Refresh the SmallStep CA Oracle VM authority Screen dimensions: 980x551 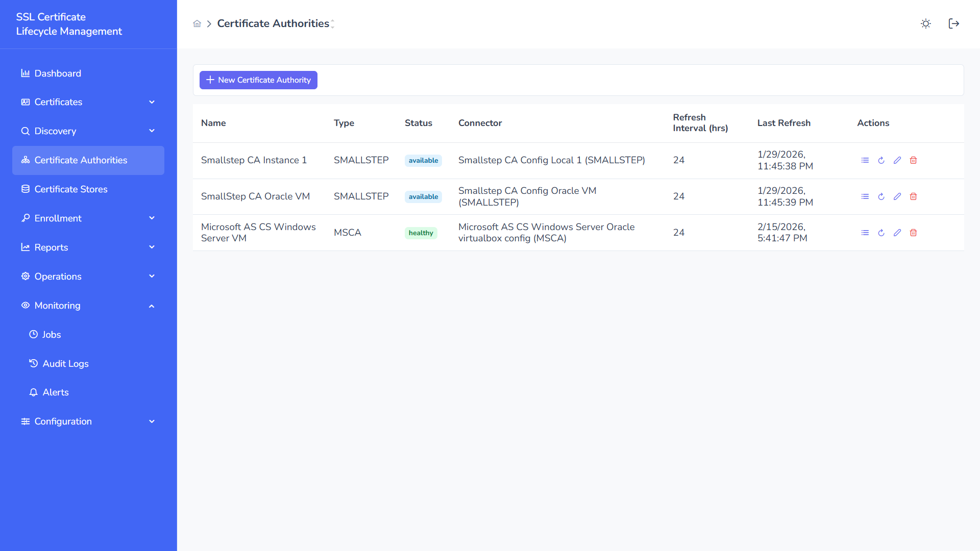(881, 196)
